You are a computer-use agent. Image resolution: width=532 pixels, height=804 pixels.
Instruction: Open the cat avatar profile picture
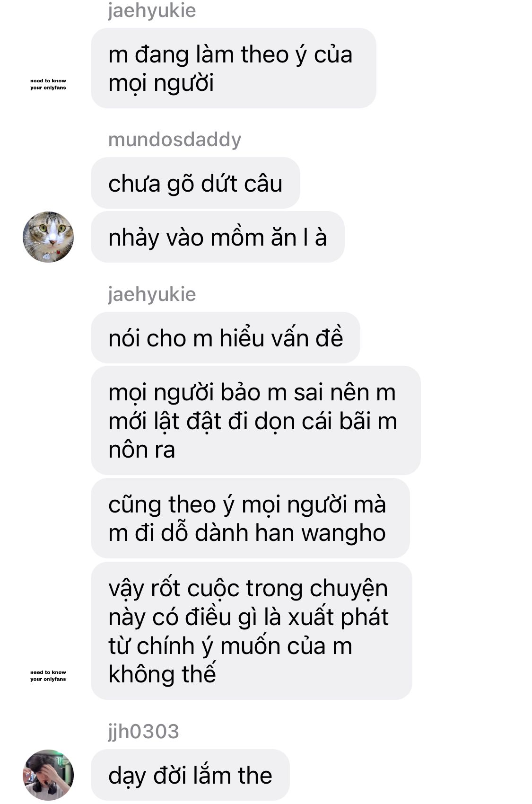click(x=48, y=237)
